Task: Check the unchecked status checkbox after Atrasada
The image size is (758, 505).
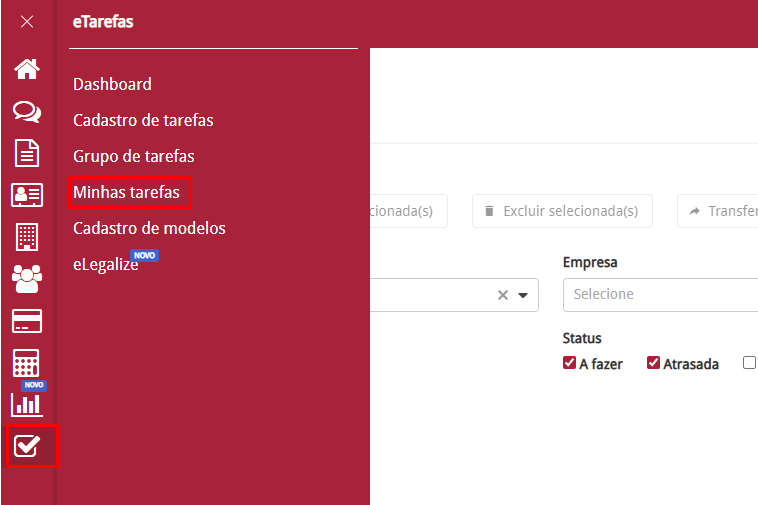Action: (749, 363)
